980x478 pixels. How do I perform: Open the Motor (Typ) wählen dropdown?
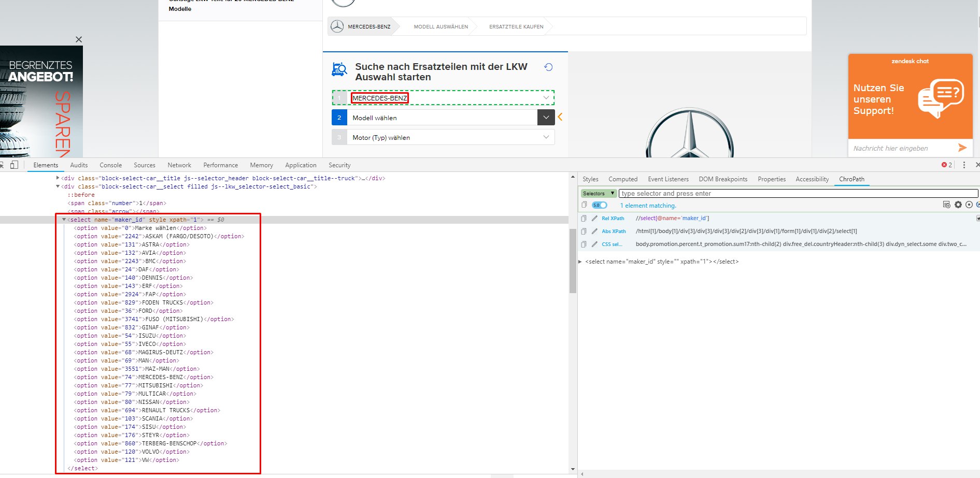click(x=443, y=137)
